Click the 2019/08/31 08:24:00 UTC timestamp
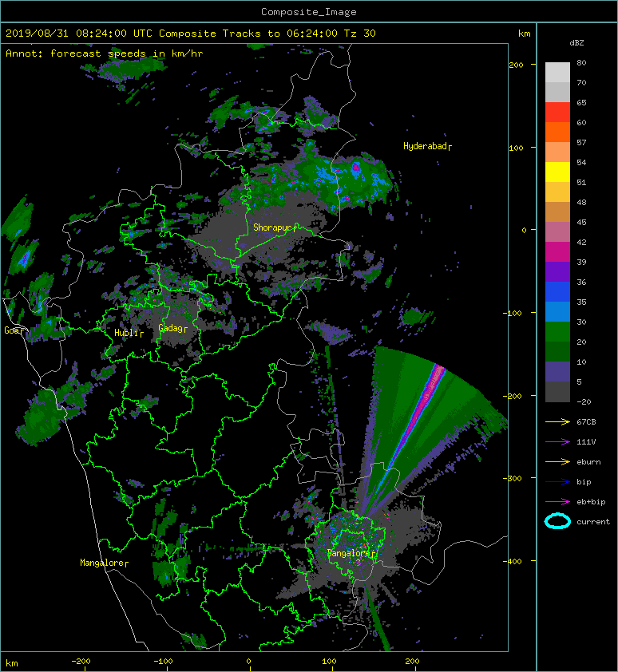Viewport: 618px width, 672px height. point(79,34)
